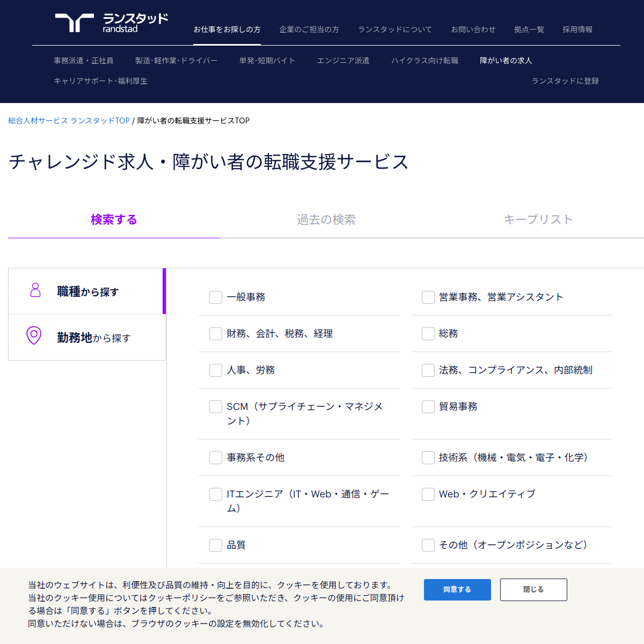Open the 障がい者の求人 link
The height and width of the screenshot is (644, 644).
(x=506, y=61)
